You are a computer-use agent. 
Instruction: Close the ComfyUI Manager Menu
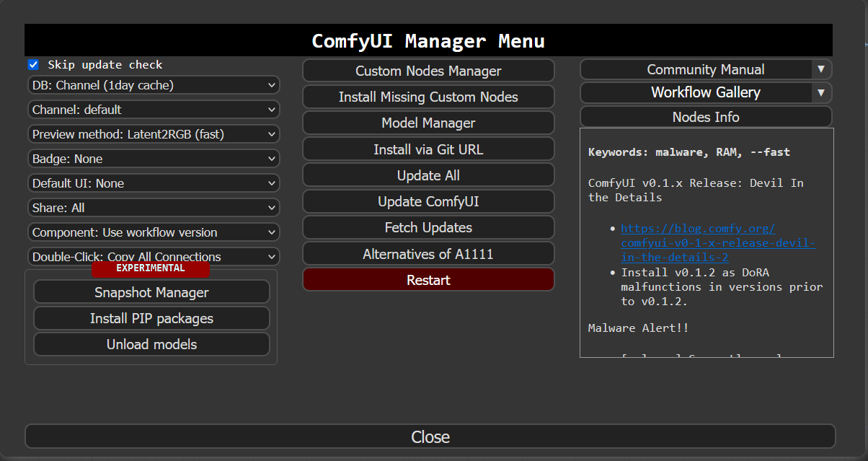430,436
